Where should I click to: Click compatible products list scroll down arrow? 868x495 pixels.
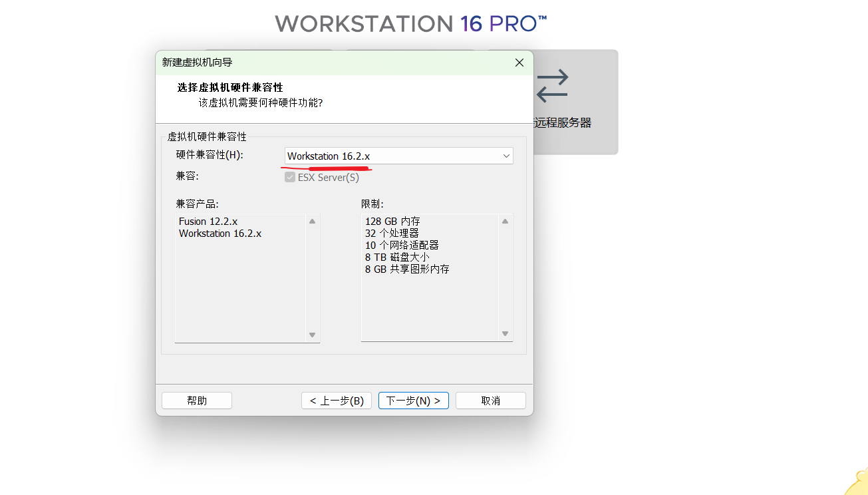(x=313, y=335)
